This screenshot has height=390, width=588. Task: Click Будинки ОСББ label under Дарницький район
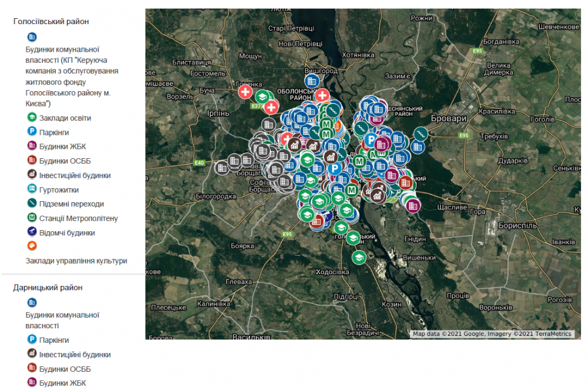pyautogui.click(x=65, y=369)
